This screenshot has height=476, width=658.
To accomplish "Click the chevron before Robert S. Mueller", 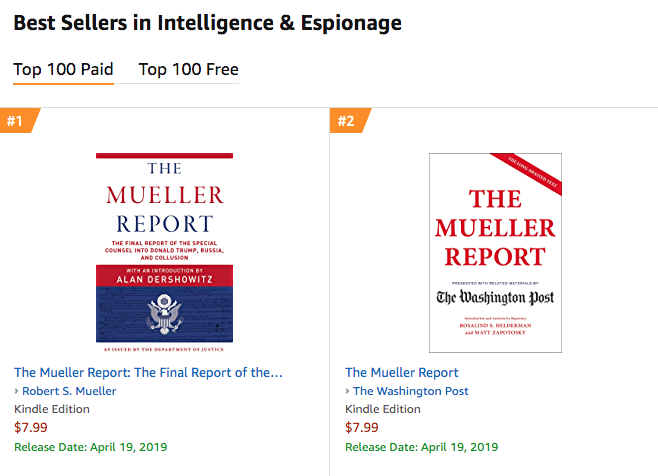I will tap(17, 391).
